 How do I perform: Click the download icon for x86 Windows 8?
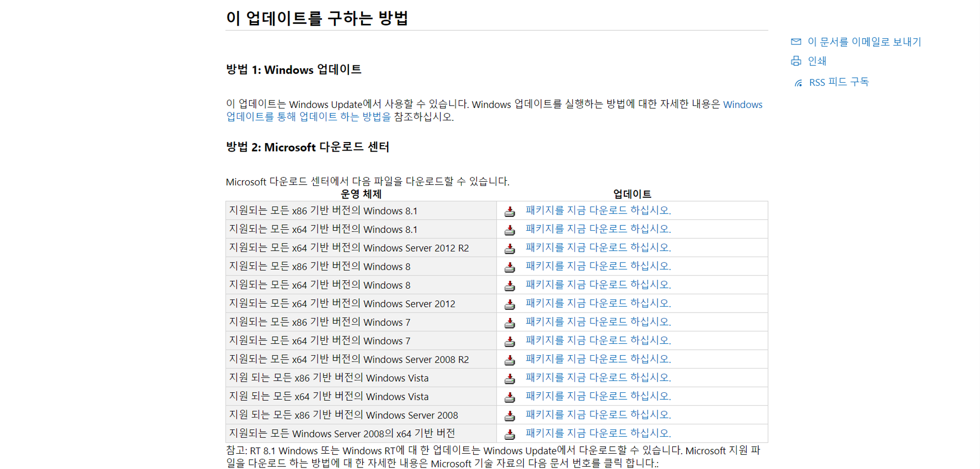pos(509,267)
